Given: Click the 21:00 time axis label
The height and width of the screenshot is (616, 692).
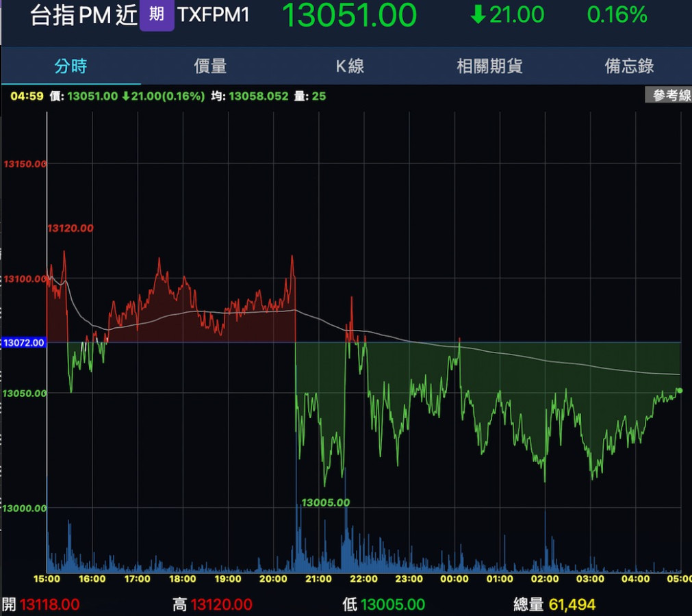Looking at the screenshot, I should (x=318, y=578).
